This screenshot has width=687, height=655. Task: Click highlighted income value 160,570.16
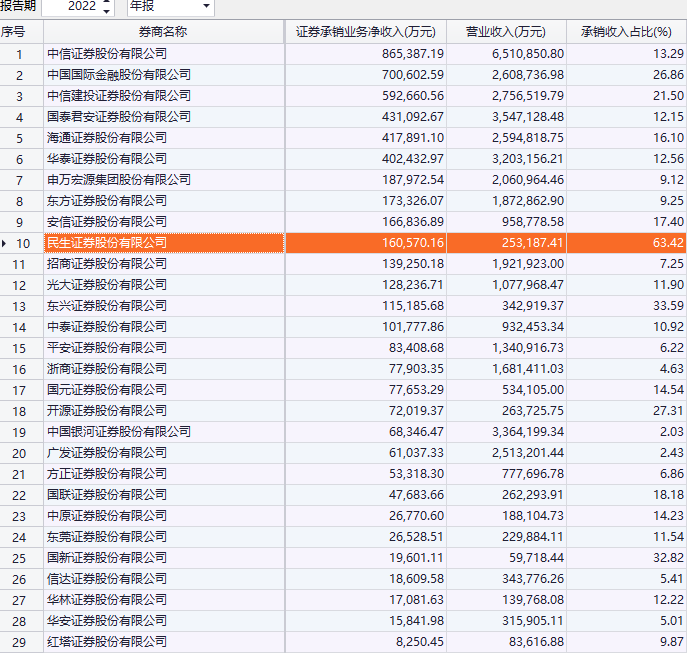pyautogui.click(x=413, y=243)
